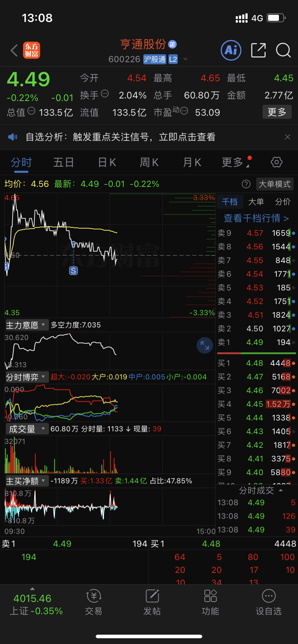298x644 pixels.
Task: Open the search magnifier icon
Action: pyautogui.click(x=283, y=50)
